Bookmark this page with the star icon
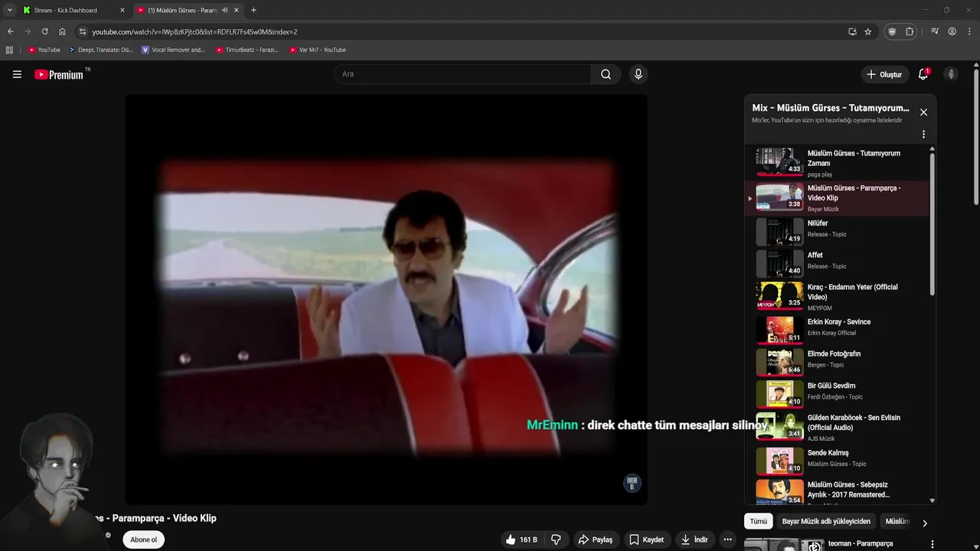Image resolution: width=980 pixels, height=551 pixels. coord(867,31)
